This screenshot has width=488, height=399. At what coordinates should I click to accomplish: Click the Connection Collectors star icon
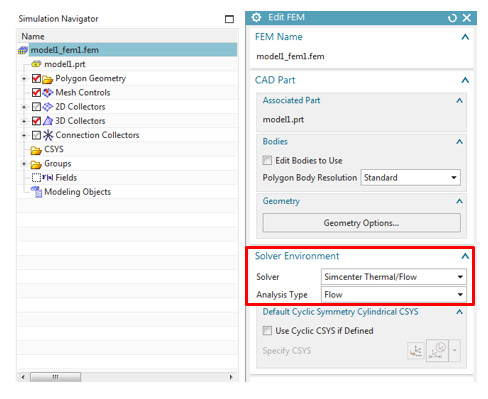[x=48, y=135]
